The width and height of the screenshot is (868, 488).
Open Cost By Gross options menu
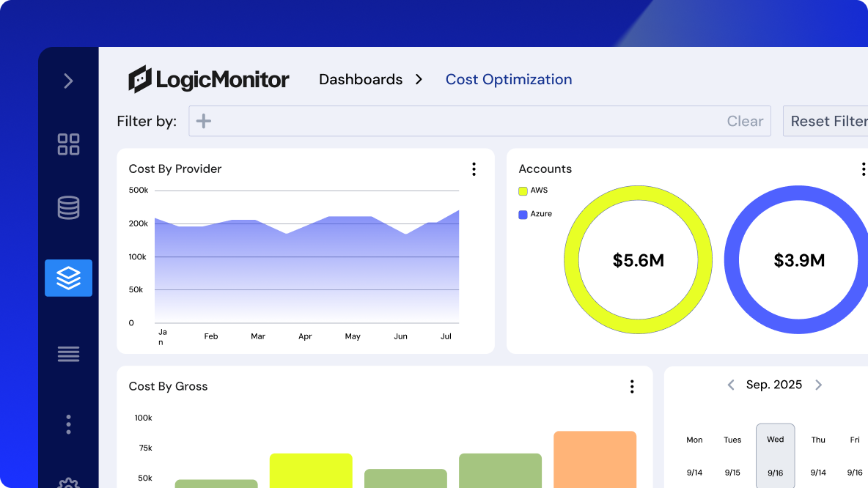click(x=632, y=387)
